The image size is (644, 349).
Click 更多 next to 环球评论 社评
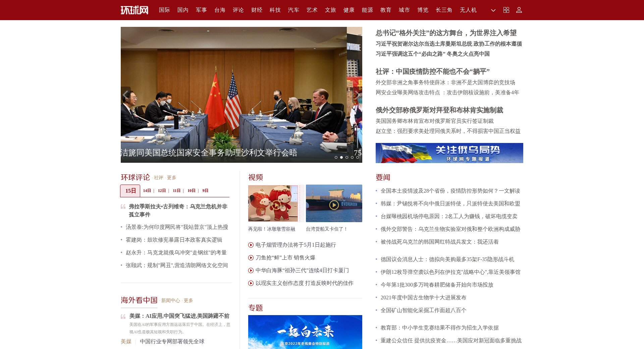(x=171, y=178)
